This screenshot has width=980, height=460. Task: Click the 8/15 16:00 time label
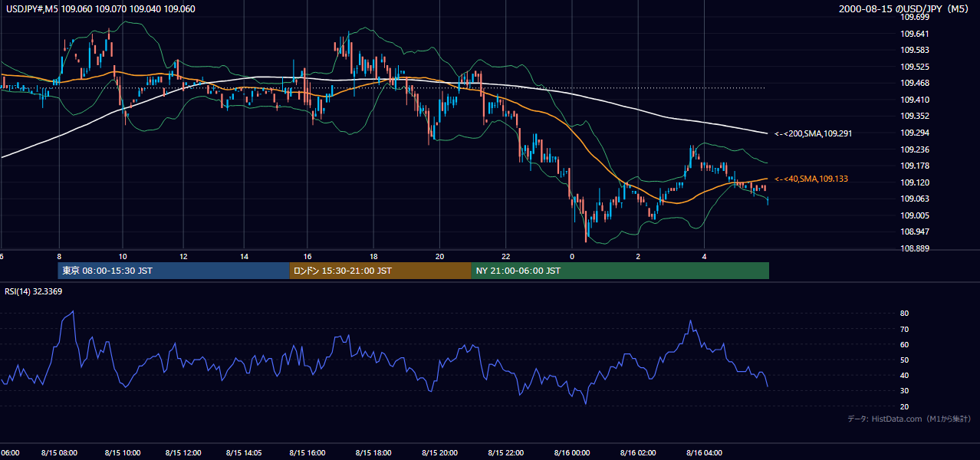[307, 452]
